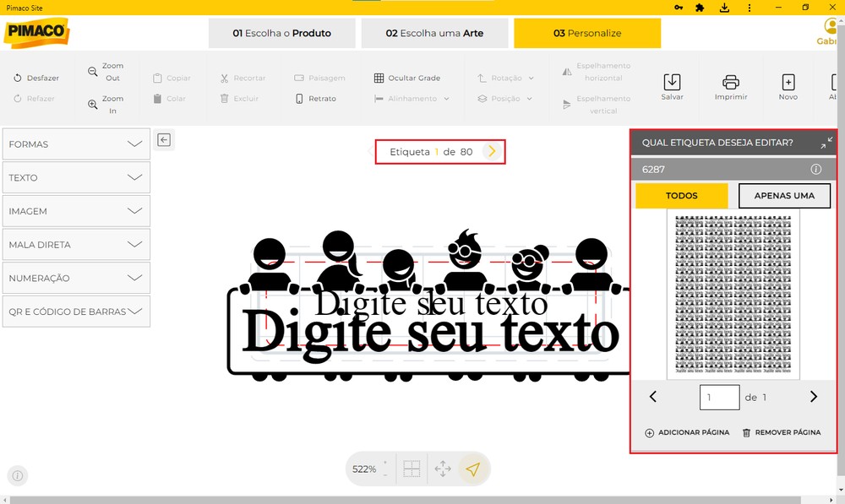Toggle Retrato page orientation

tap(320, 99)
